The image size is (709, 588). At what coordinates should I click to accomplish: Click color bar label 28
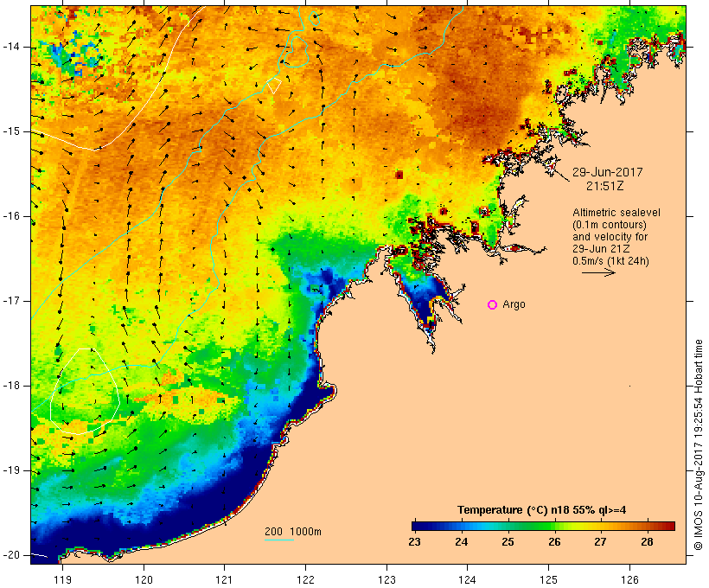tap(647, 542)
